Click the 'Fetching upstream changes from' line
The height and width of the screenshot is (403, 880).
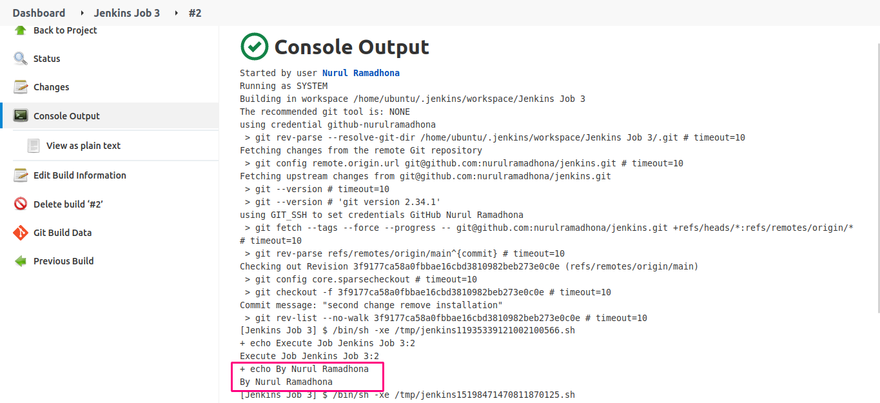(x=425, y=176)
